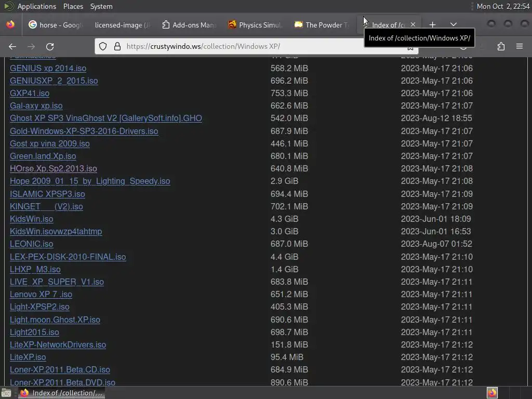Open Loner-XP.2011.Beta.CD.iso link

click(x=60, y=370)
